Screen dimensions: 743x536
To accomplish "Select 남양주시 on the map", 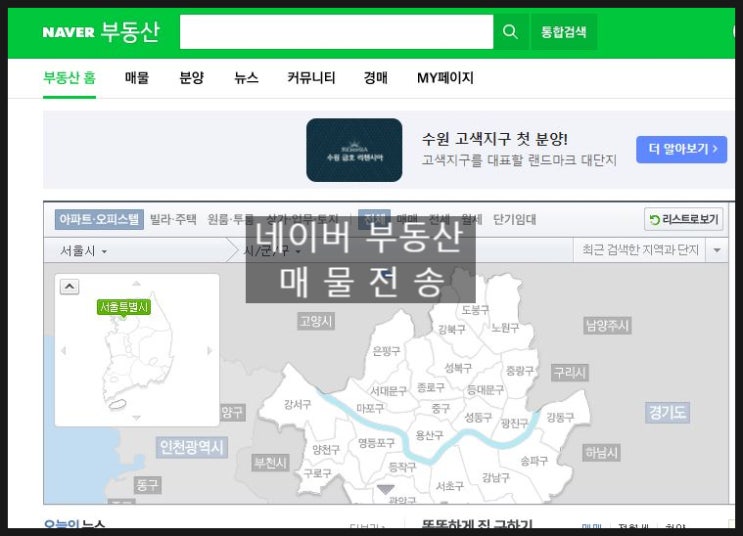I will tap(607, 326).
